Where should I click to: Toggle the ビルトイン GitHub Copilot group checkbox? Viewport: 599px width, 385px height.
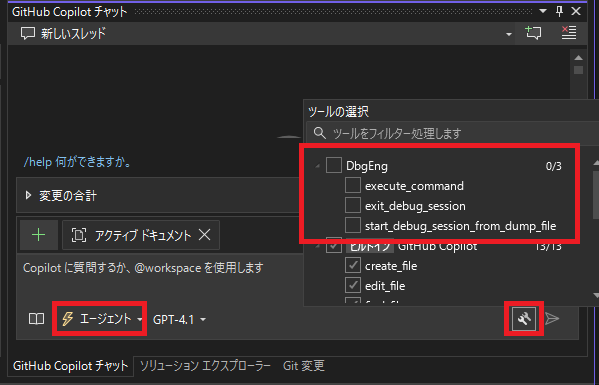click(333, 246)
